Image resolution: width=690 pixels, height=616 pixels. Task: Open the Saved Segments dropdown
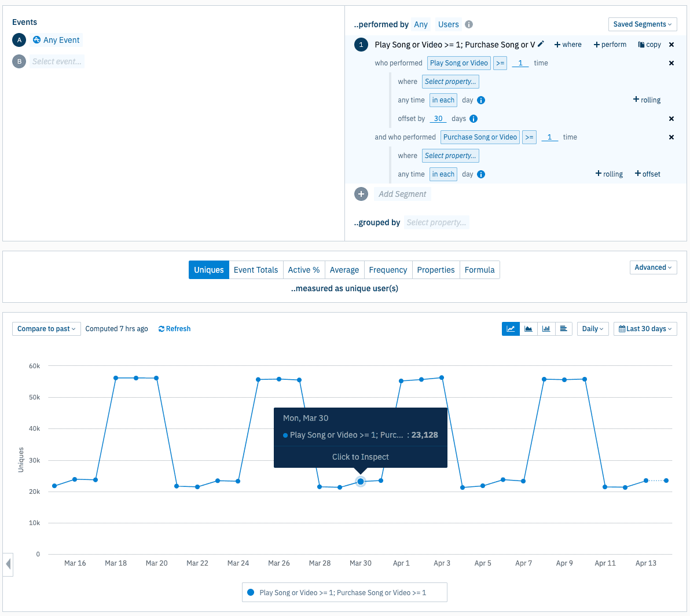click(x=642, y=24)
